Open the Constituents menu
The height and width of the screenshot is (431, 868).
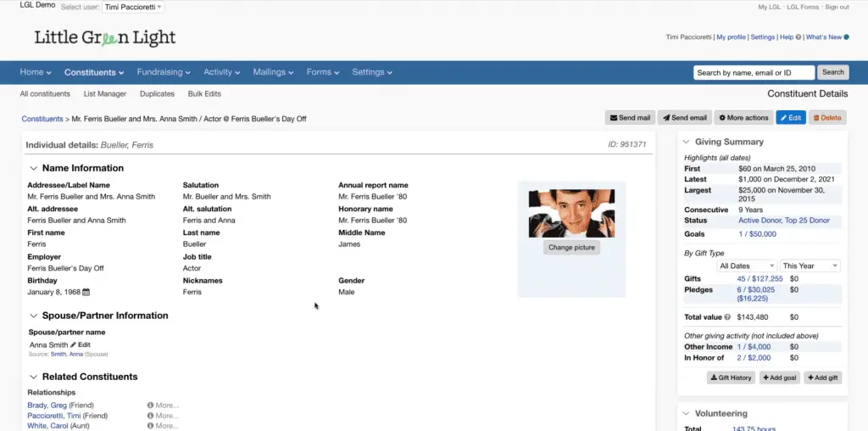pos(94,72)
